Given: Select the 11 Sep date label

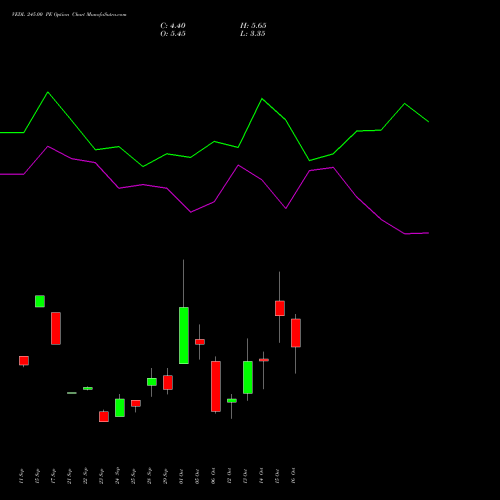Looking at the screenshot, I should tap(21, 476).
